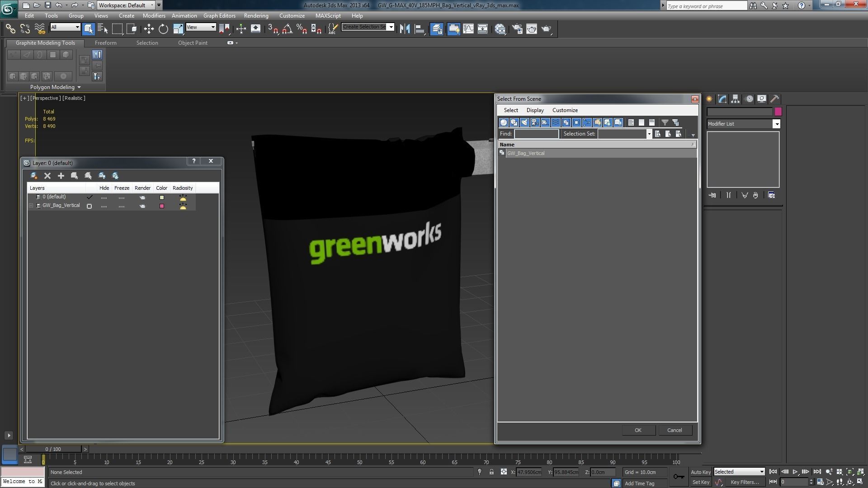Click the Key Filters button

click(x=745, y=482)
